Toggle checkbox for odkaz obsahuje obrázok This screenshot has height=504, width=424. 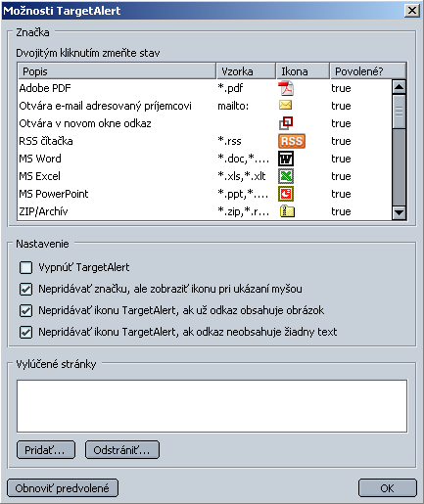click(x=25, y=310)
